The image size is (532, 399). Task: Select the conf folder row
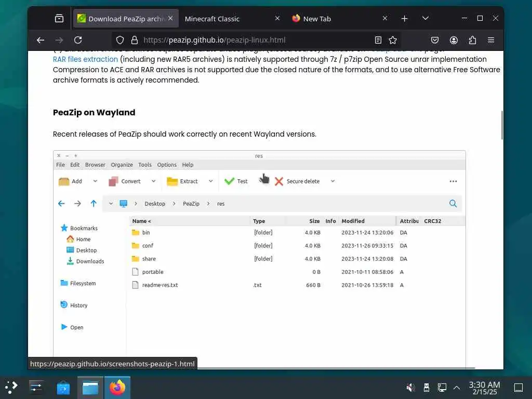click(x=297, y=246)
